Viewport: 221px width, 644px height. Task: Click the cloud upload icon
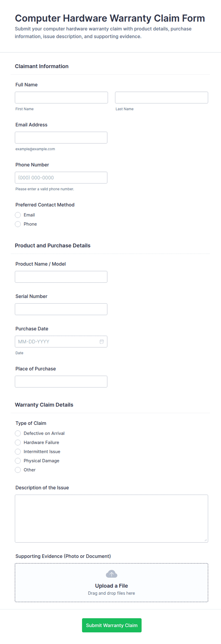point(111,574)
